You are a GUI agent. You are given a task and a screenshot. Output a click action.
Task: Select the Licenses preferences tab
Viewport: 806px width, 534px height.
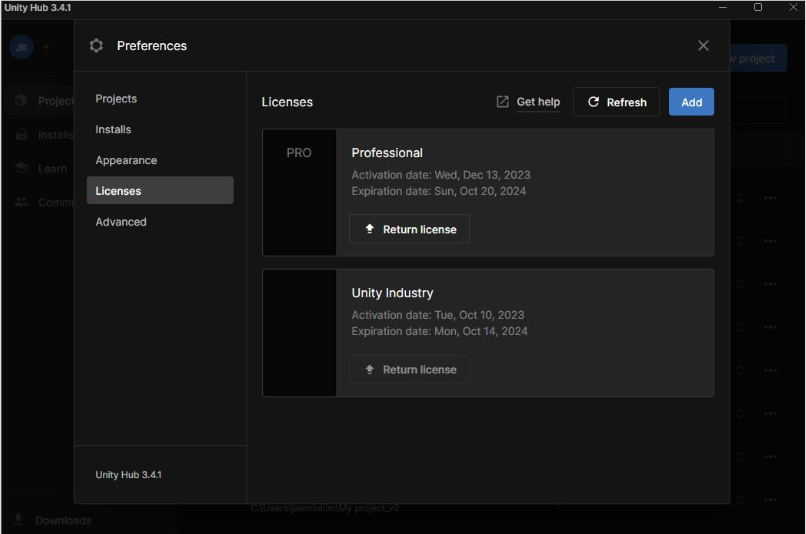[x=118, y=191]
